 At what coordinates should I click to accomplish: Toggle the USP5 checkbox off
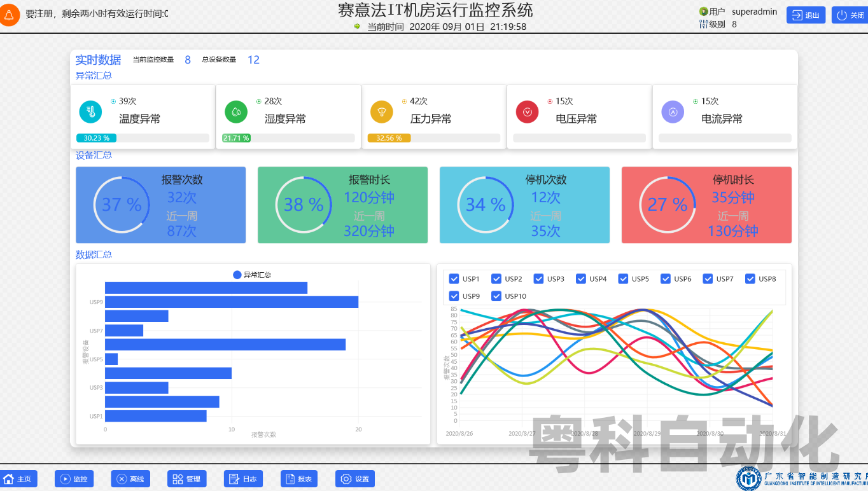pos(624,279)
